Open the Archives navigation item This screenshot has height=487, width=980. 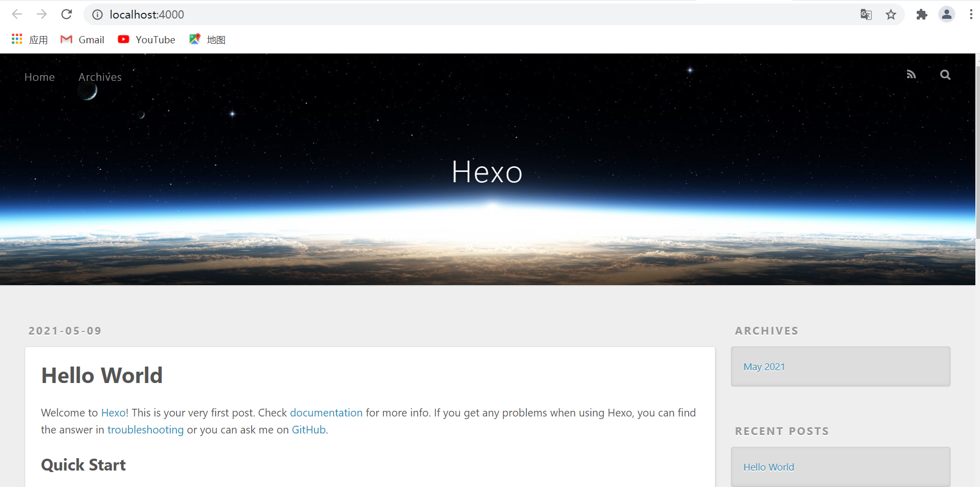point(100,77)
